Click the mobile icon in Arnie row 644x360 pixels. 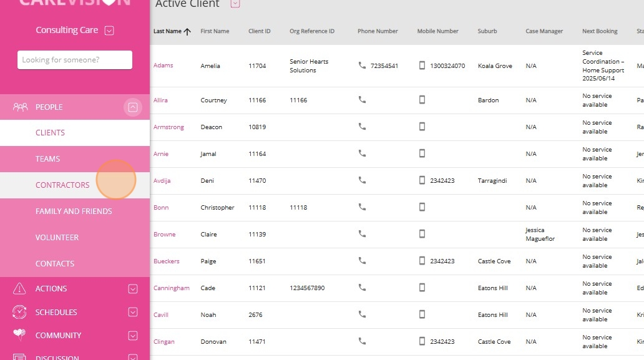(422, 153)
